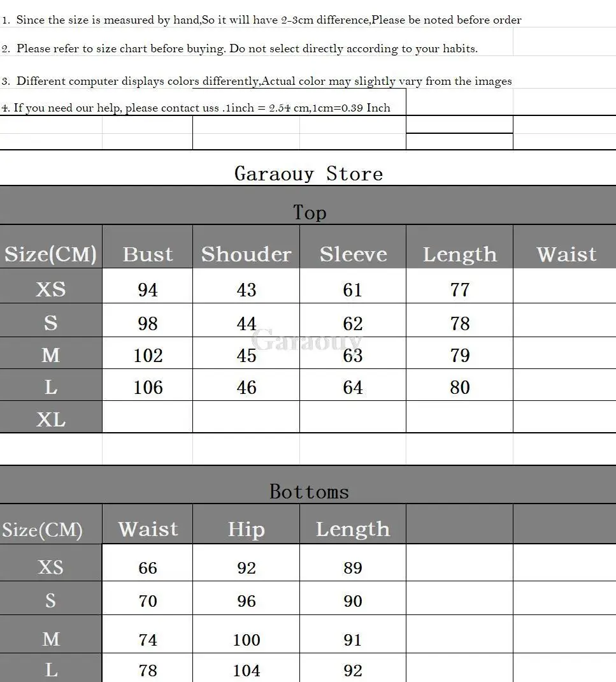Viewport: 616px width, 682px height.
Task: Select the Bottoms section header bar
Action: (308, 491)
